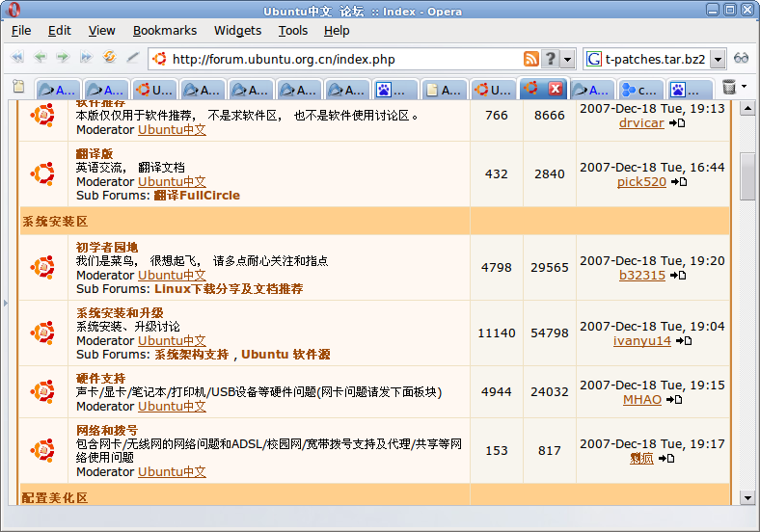760x532 pixels.
Task: Open the 系统安装和升级 forum link
Action: pos(120,313)
